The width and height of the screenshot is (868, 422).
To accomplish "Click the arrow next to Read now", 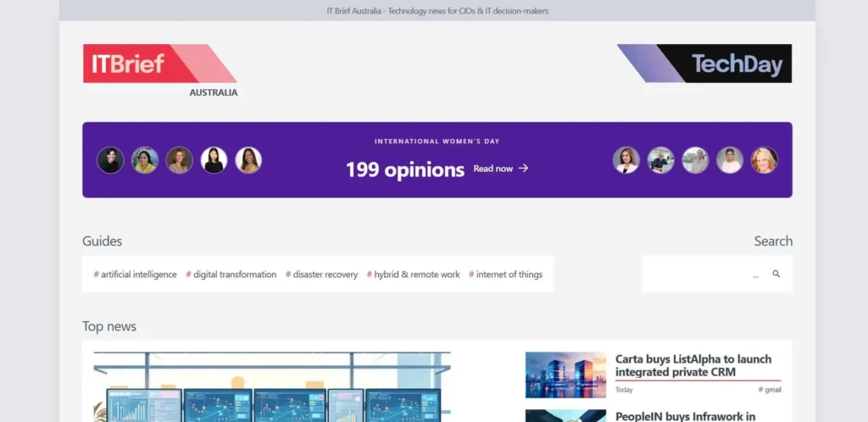I will click(524, 169).
